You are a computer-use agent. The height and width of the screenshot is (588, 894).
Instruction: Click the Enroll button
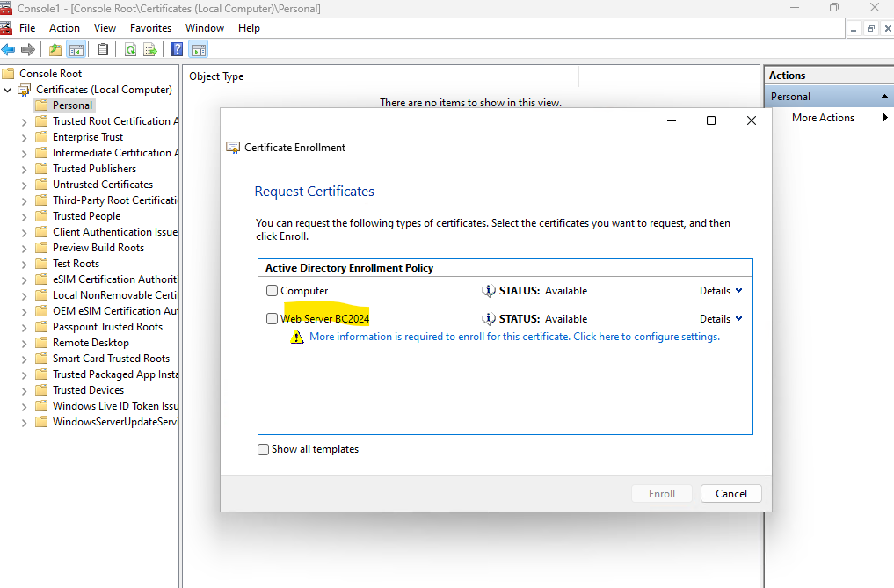662,494
